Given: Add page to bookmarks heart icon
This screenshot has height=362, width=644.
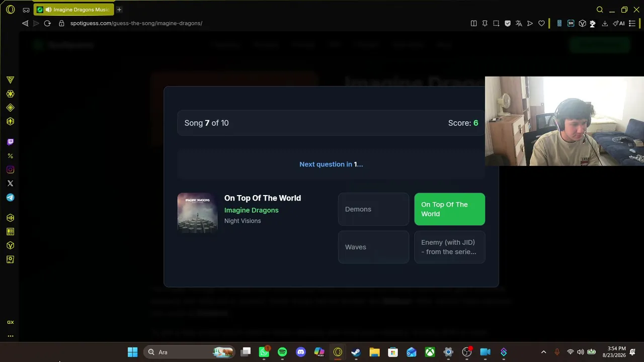Looking at the screenshot, I should point(541,23).
